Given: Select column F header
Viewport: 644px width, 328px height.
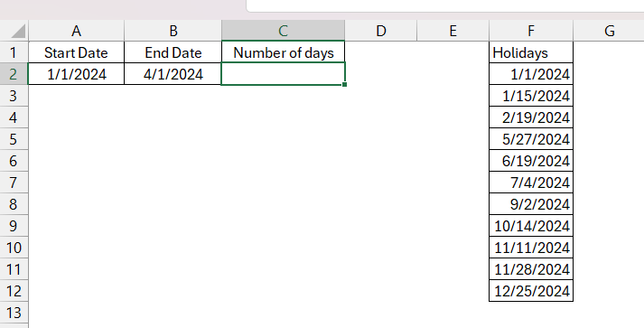Looking at the screenshot, I should tap(531, 31).
